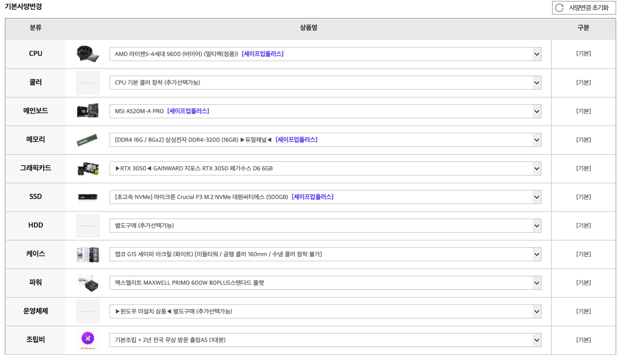This screenshot has width=621, height=364.
Task: Click the 쿨러 category label
Action: 35,82
